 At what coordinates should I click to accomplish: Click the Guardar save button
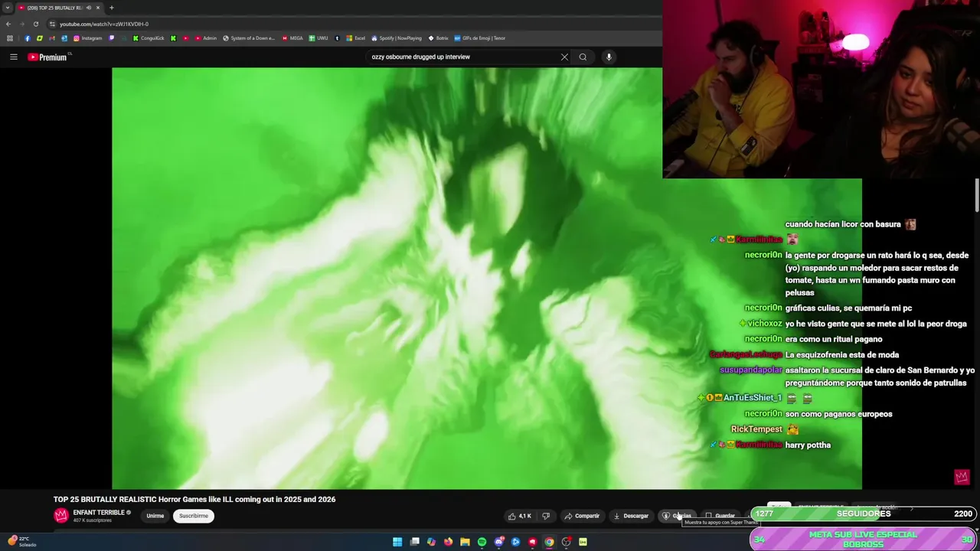(720, 516)
